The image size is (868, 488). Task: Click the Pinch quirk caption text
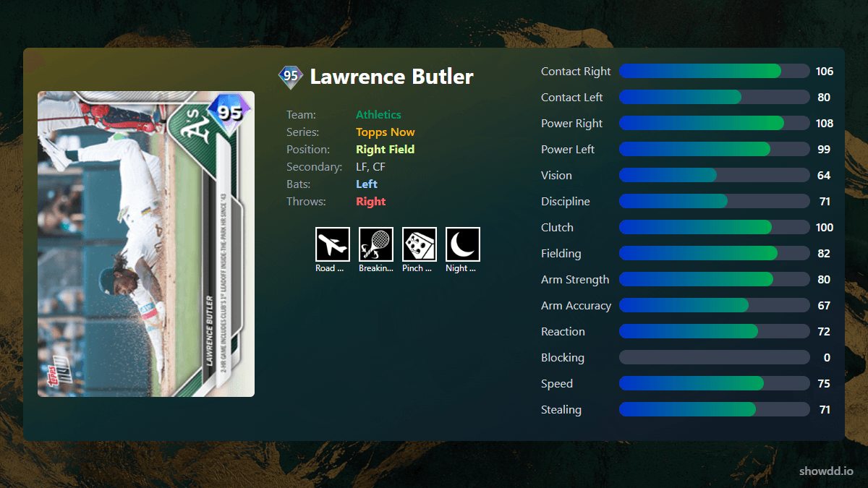pyautogui.click(x=417, y=268)
